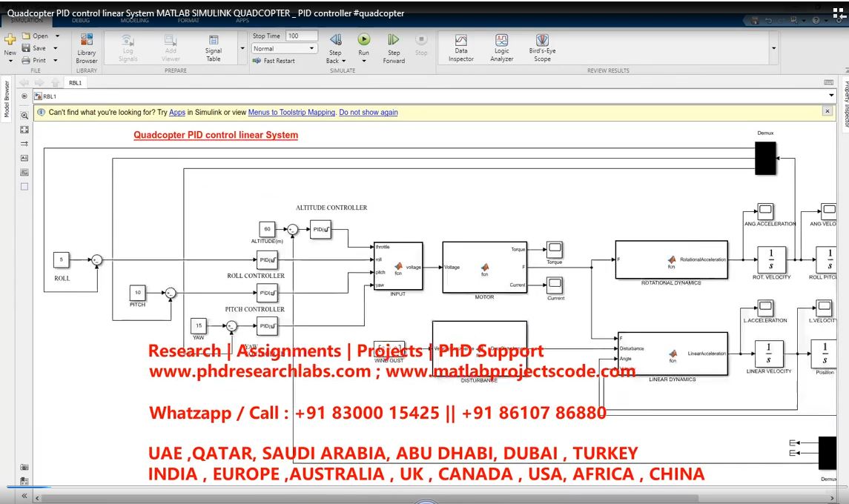
Task: Click the Stop Time input field
Action: [302, 36]
